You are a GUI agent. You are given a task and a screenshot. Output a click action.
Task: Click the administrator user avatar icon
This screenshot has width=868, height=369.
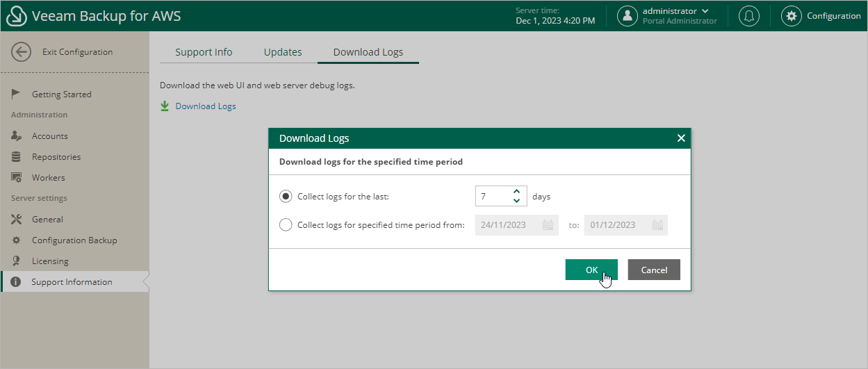click(x=628, y=16)
